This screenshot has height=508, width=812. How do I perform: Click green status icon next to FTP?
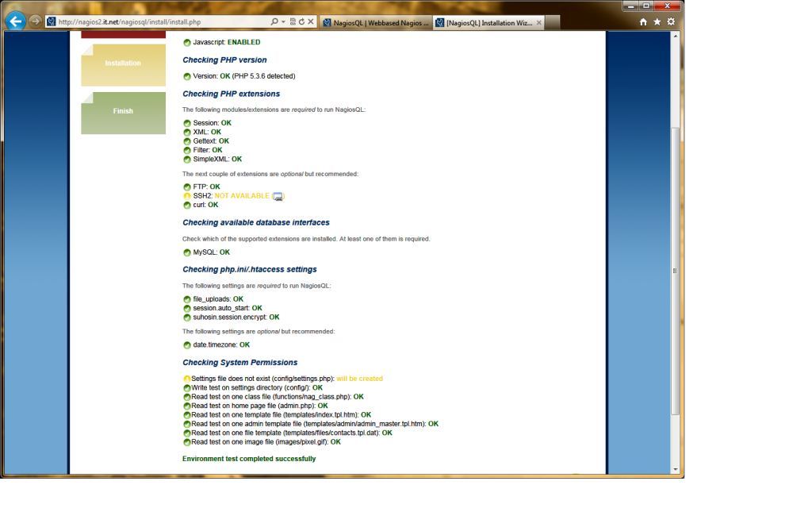point(187,187)
